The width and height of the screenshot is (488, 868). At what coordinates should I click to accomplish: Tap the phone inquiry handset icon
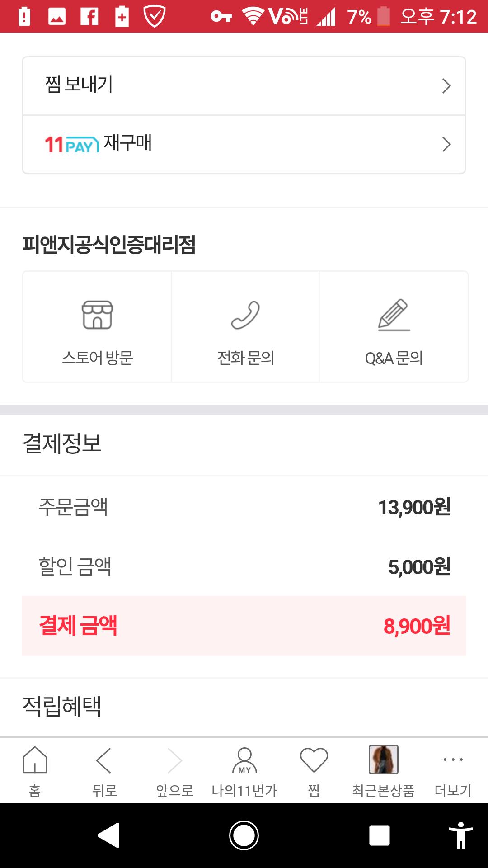point(245,315)
